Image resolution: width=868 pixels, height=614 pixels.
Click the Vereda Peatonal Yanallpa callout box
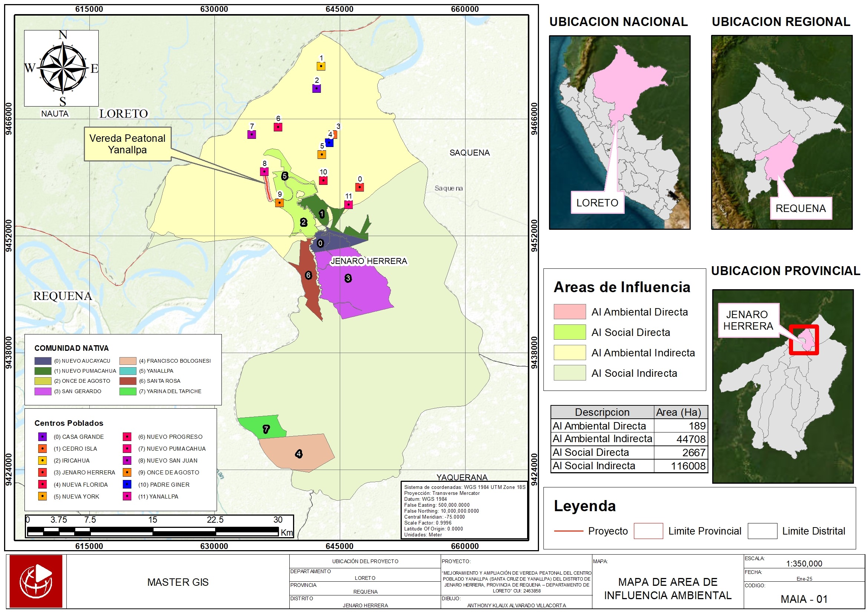click(x=127, y=144)
